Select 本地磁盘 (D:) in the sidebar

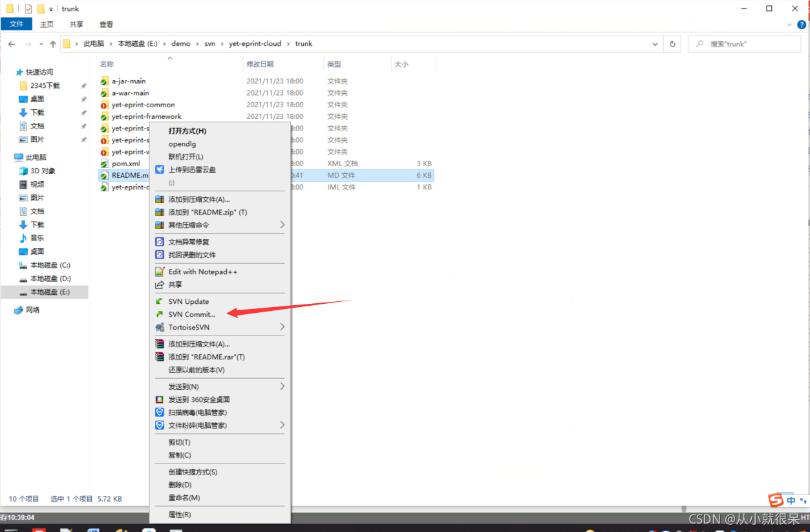point(50,279)
